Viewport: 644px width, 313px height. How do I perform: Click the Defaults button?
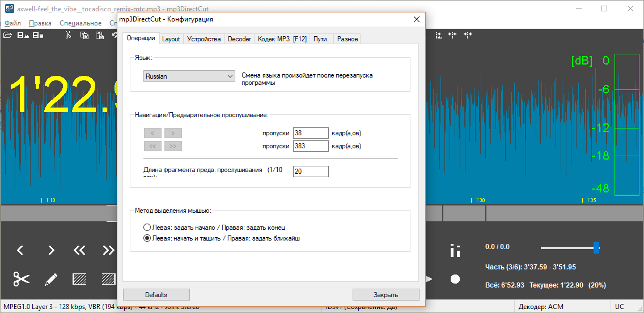[x=156, y=294]
